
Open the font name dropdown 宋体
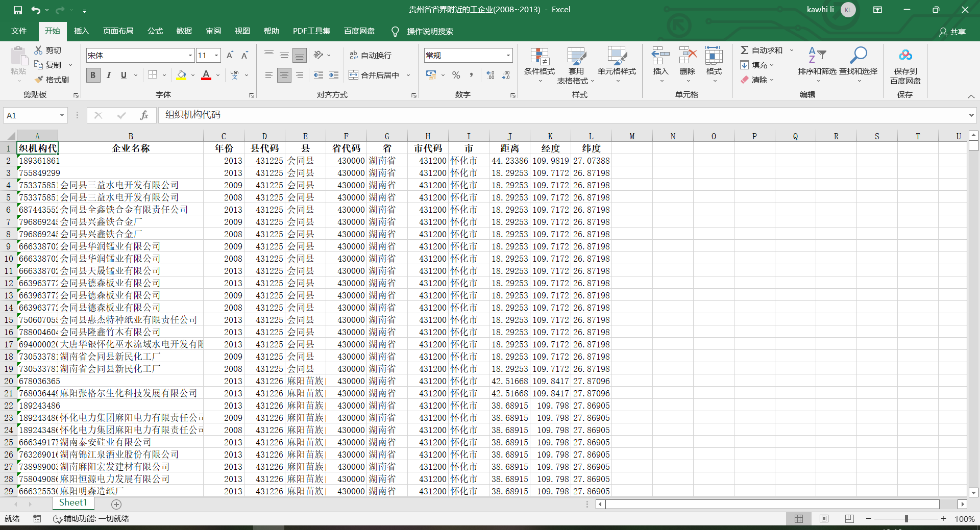[x=190, y=55]
